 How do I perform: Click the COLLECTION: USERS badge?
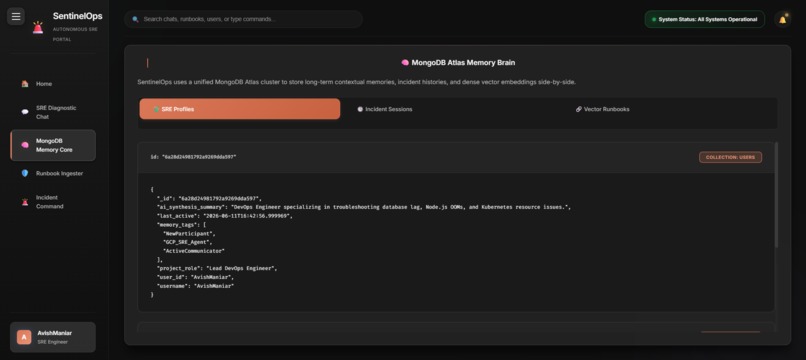coord(730,157)
